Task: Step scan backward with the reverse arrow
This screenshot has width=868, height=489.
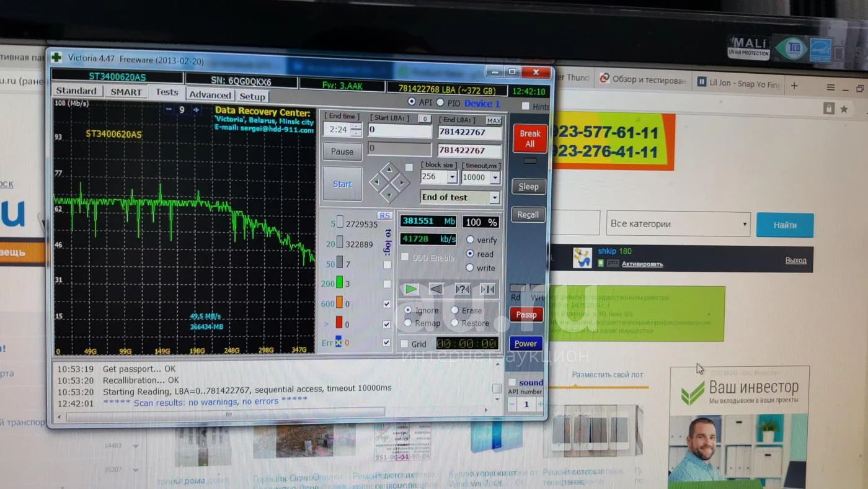Action: (436, 289)
